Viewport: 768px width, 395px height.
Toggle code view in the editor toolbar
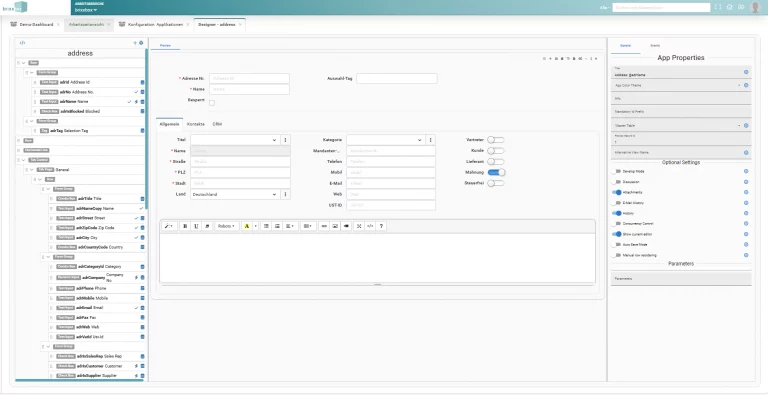click(370, 226)
